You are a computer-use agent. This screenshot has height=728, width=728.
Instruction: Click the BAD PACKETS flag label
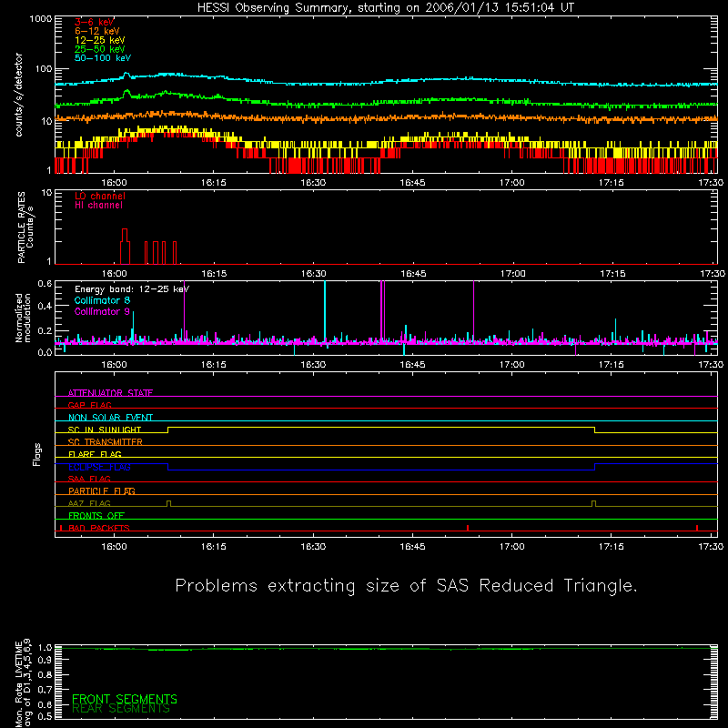pos(99,528)
